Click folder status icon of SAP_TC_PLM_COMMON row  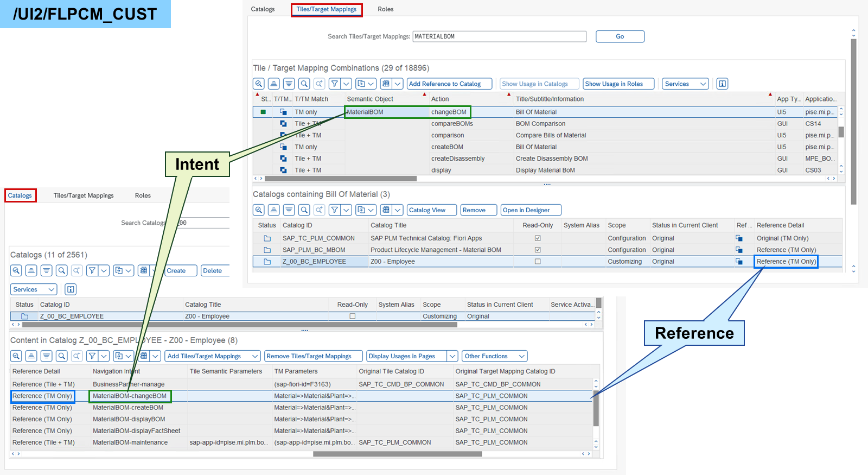click(x=267, y=238)
